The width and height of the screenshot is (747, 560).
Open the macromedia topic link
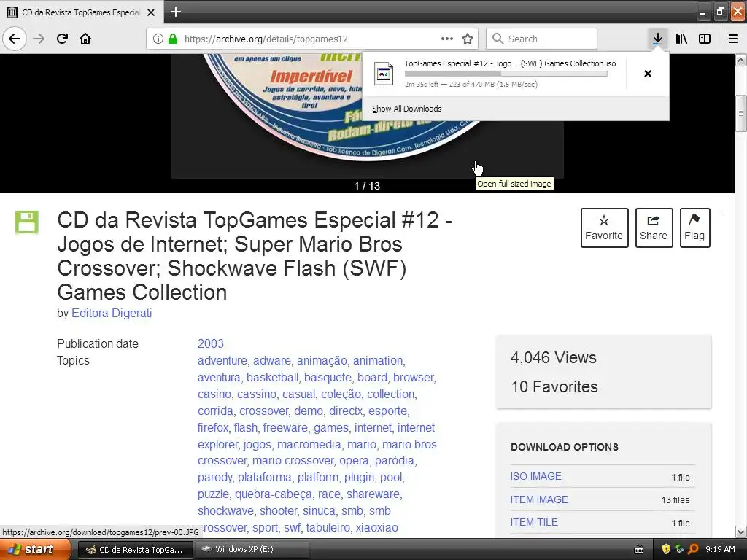click(x=309, y=444)
